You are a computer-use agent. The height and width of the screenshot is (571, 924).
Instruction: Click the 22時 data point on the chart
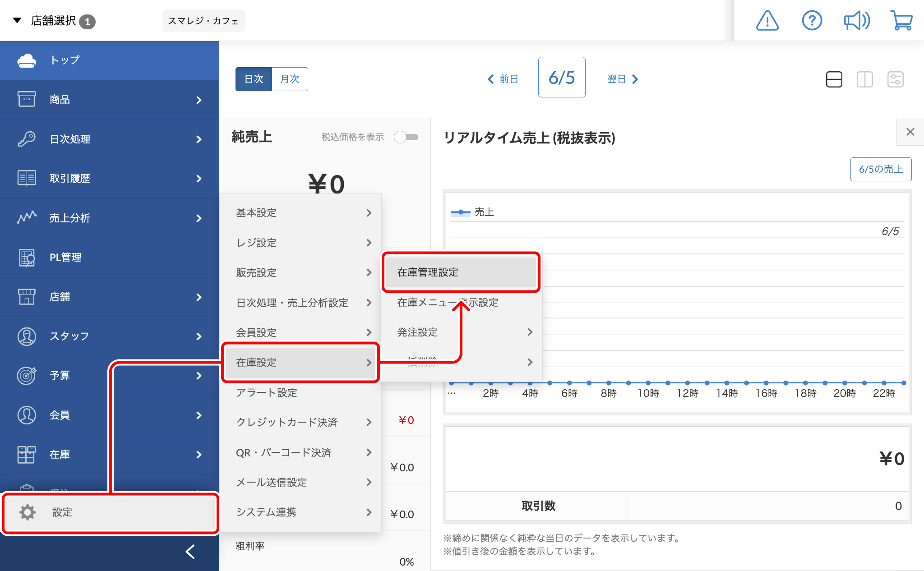tap(884, 383)
